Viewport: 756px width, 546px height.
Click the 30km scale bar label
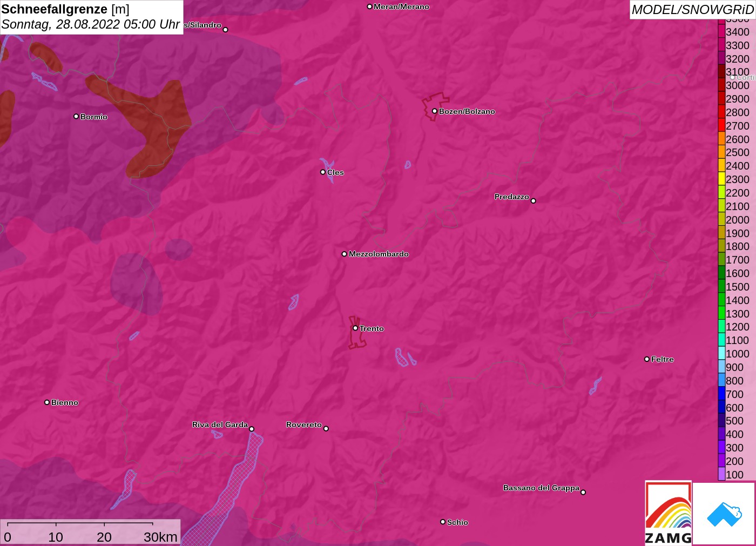pos(160,537)
